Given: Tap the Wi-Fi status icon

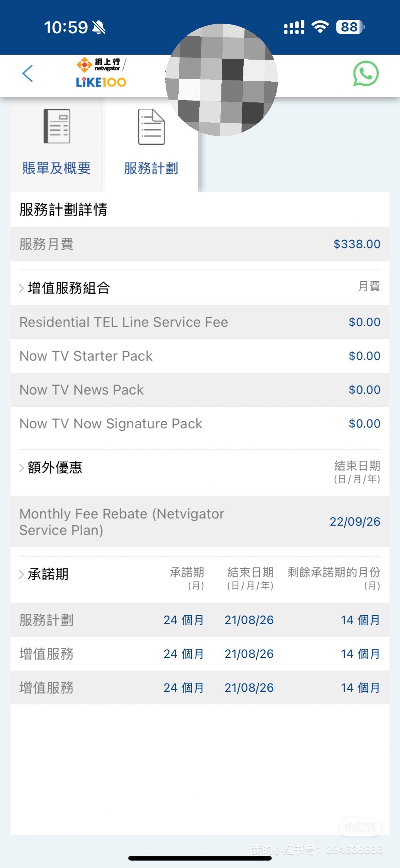Looking at the screenshot, I should point(320,27).
